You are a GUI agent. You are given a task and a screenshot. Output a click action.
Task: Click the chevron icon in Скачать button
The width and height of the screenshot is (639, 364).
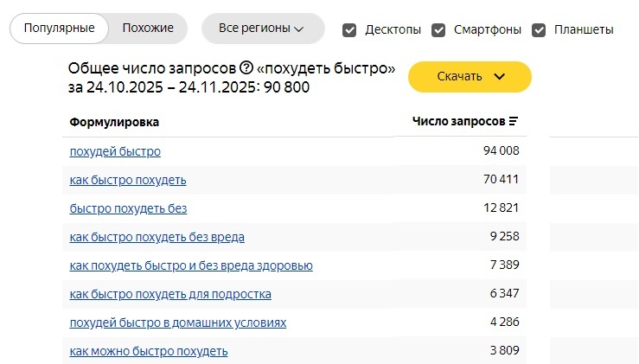pyautogui.click(x=500, y=77)
